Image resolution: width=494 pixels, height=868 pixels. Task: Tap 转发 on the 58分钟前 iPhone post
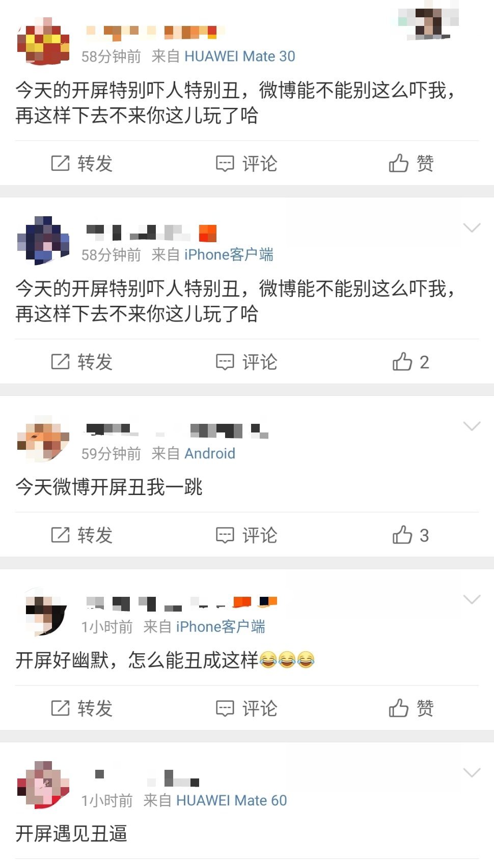tap(81, 362)
